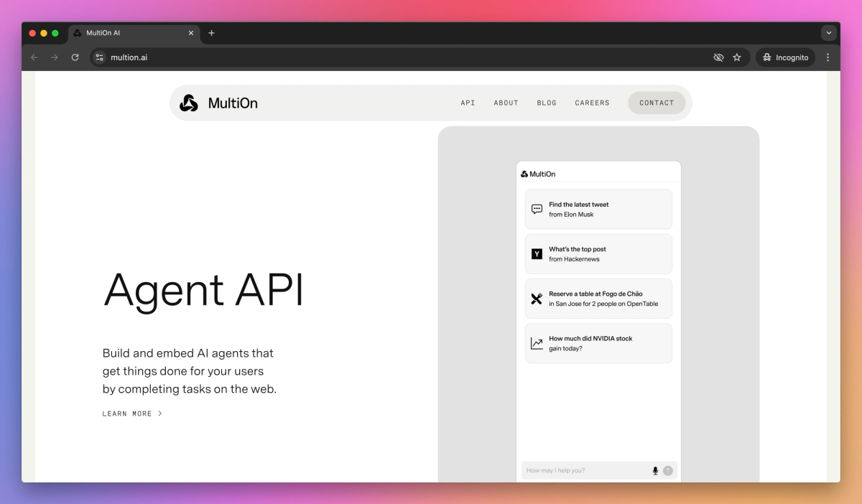Screen dimensions: 862x504
Task: Open site information via the address bar icon
Action: point(98,57)
